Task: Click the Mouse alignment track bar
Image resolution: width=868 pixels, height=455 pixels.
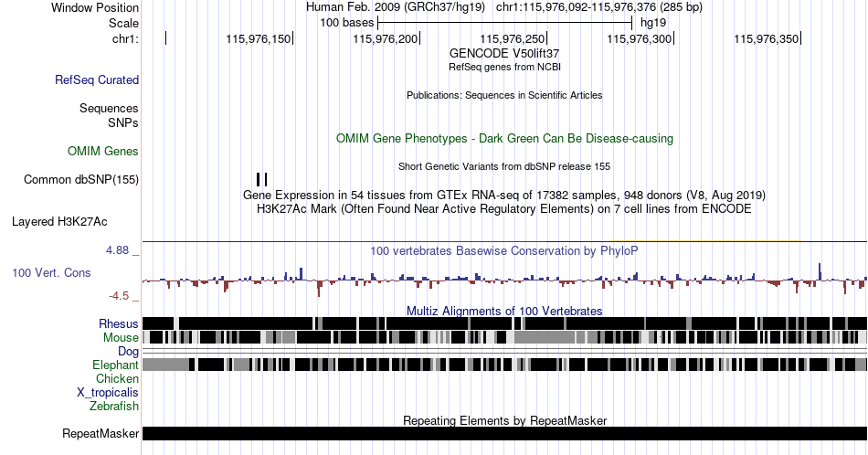Action: coord(505,337)
